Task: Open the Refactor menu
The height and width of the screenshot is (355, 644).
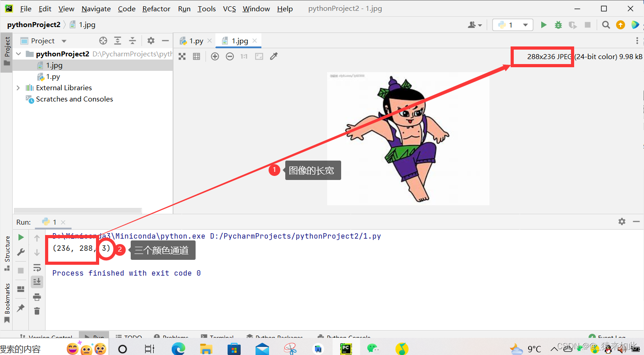Action: [x=156, y=9]
